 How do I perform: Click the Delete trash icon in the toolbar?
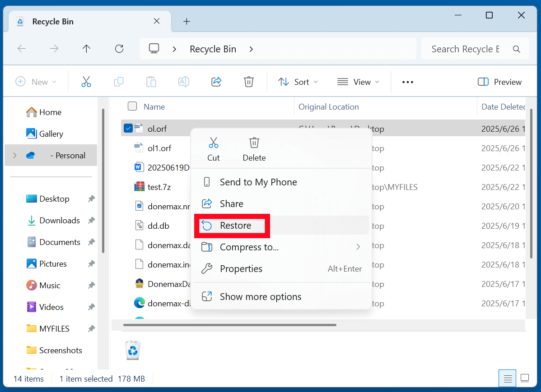point(248,82)
